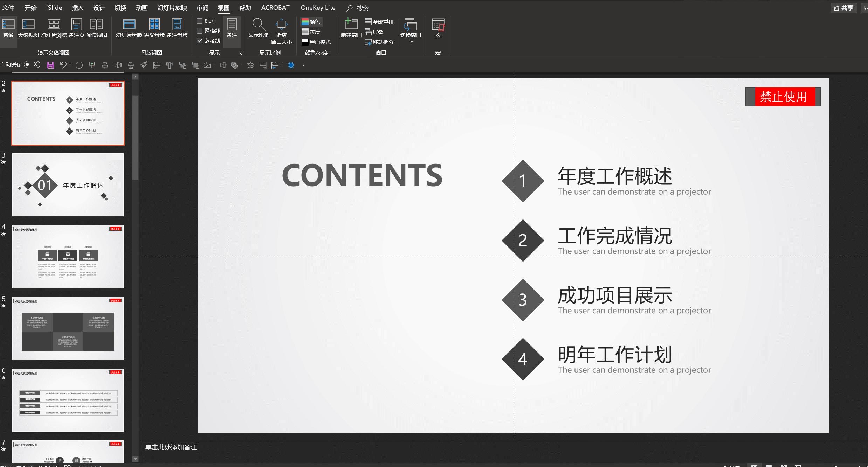
Task: Expand the Switch Windows (切换窗口) dropdown
Action: point(411,42)
